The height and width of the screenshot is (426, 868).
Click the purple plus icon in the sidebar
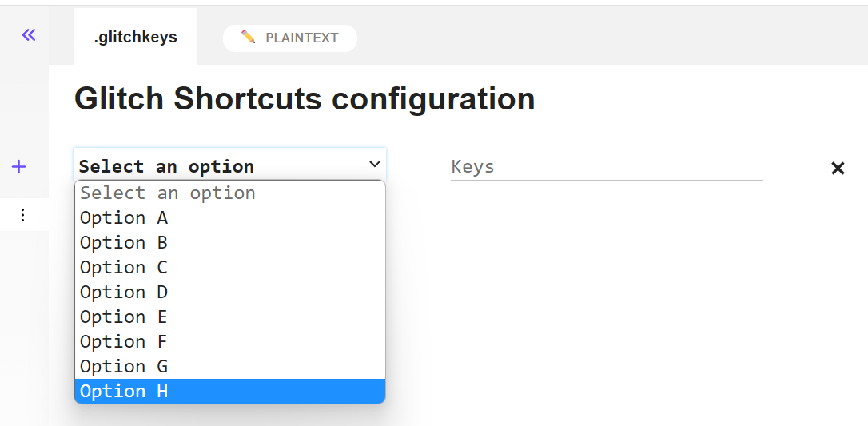(19, 166)
